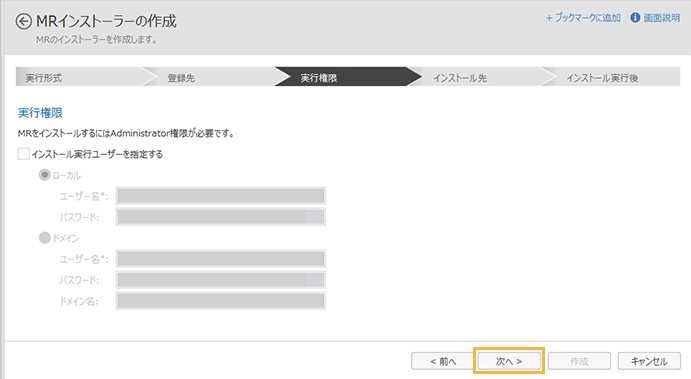Focus the ドメイン名 input field
This screenshot has height=379, width=691.
click(x=221, y=301)
